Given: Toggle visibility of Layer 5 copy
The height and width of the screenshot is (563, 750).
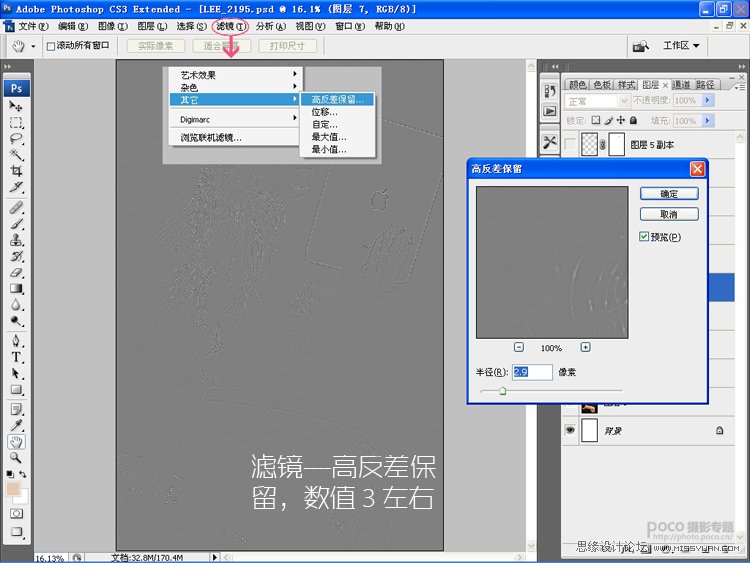Looking at the screenshot, I should 570,144.
